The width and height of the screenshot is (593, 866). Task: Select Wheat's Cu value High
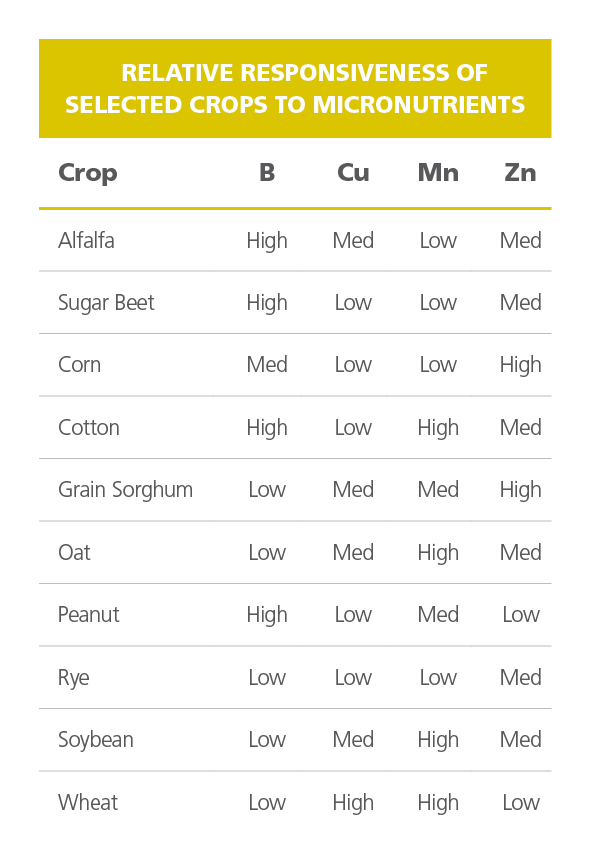coord(353,804)
